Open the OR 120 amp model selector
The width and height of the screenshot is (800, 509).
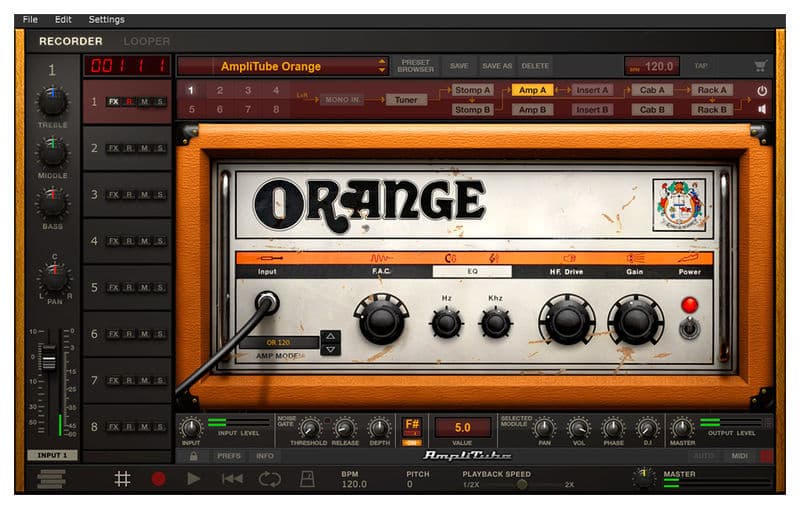pyautogui.click(x=278, y=343)
